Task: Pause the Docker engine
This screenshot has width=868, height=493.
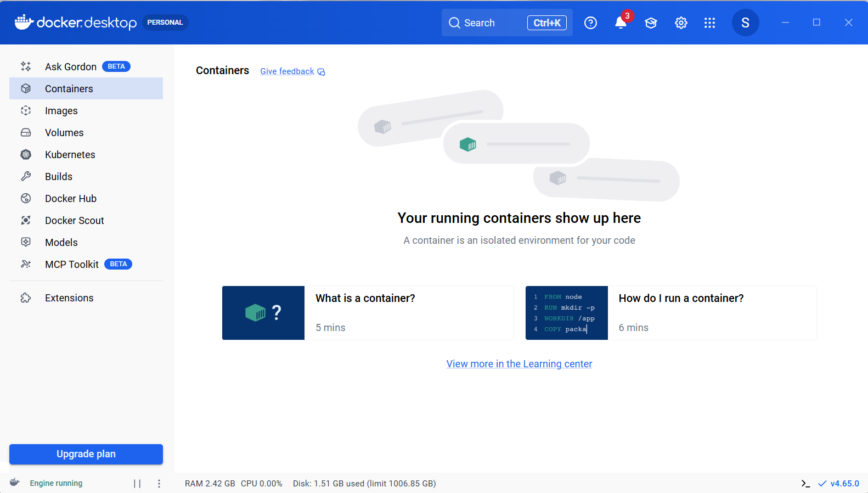Action: 137,484
